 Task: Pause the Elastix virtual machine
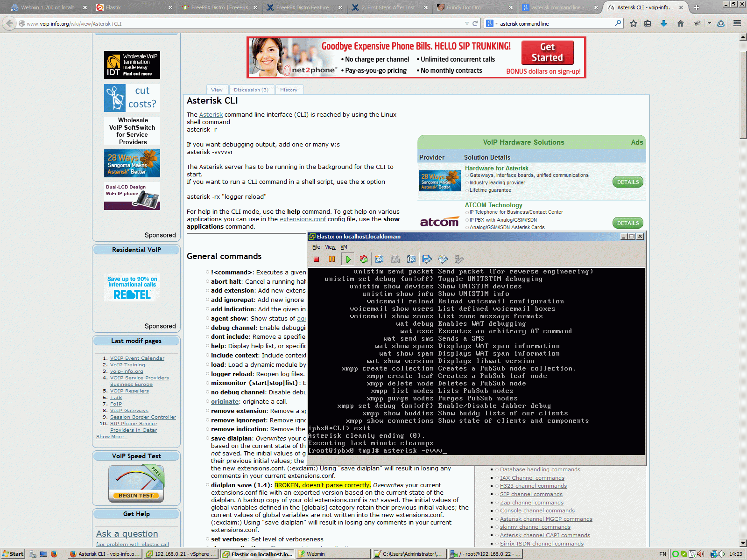click(332, 259)
